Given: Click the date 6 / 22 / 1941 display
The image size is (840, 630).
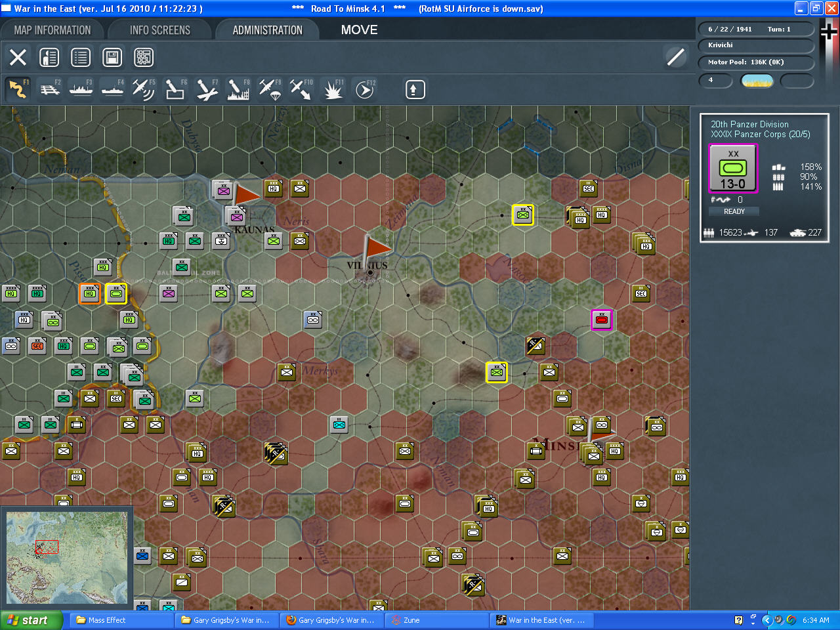Looking at the screenshot, I should click(730, 29).
